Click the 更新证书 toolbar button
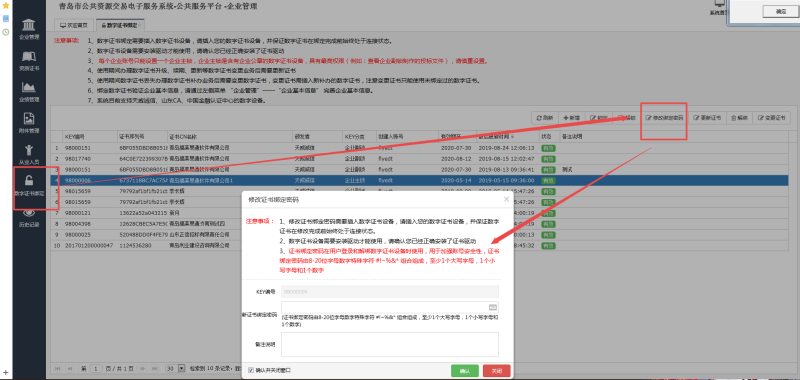The width and height of the screenshot is (800, 380). (x=707, y=118)
